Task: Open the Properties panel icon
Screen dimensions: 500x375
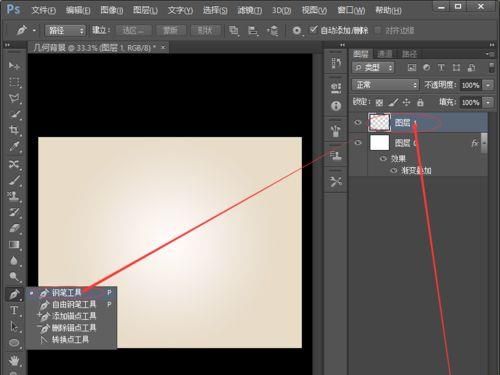Action: tap(336, 88)
